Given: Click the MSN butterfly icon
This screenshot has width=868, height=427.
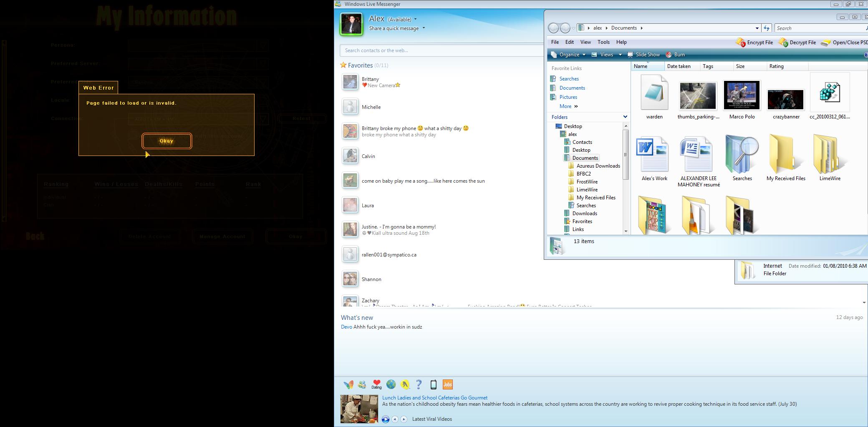Looking at the screenshot, I should coord(348,384).
